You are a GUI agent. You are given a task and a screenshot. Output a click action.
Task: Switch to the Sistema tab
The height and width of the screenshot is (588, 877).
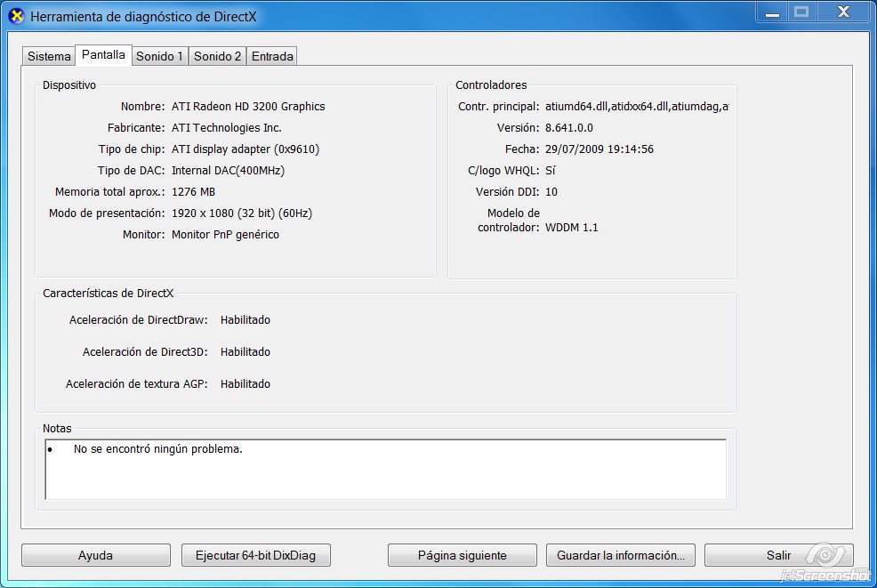click(x=49, y=56)
